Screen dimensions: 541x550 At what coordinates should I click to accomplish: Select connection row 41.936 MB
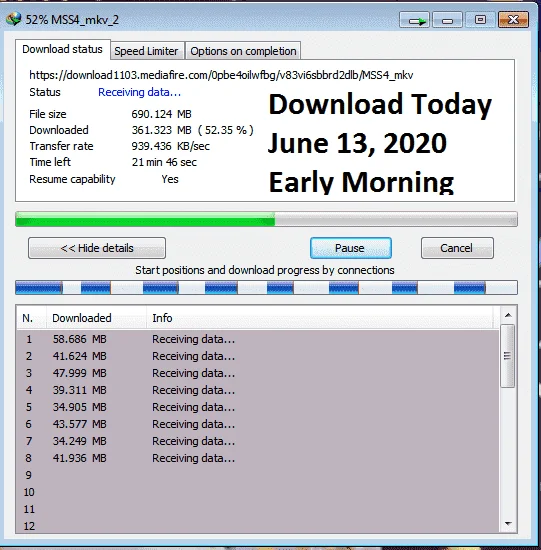(258, 458)
